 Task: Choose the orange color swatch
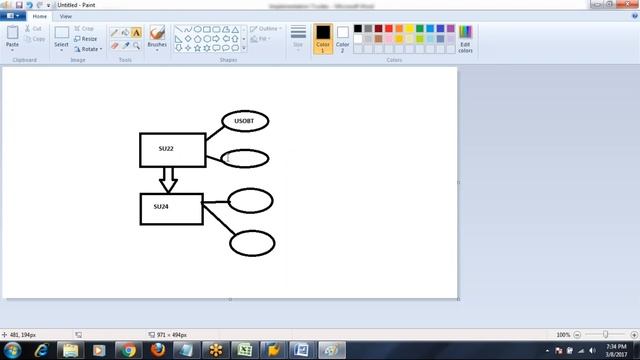[x=399, y=28]
